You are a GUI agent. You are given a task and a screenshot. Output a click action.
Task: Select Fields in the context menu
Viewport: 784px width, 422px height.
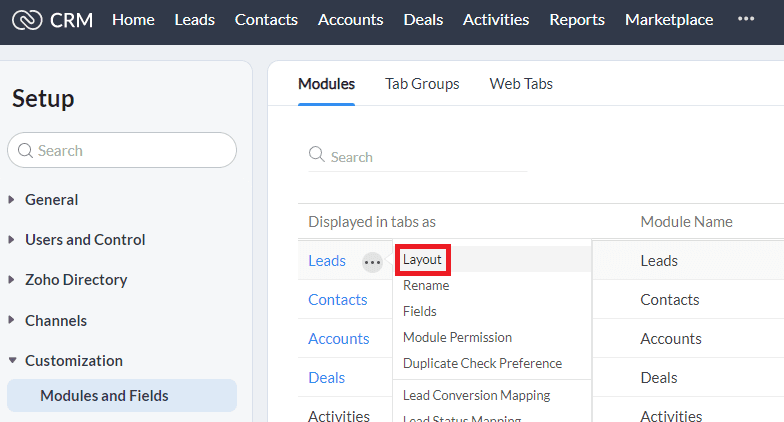[x=420, y=312]
